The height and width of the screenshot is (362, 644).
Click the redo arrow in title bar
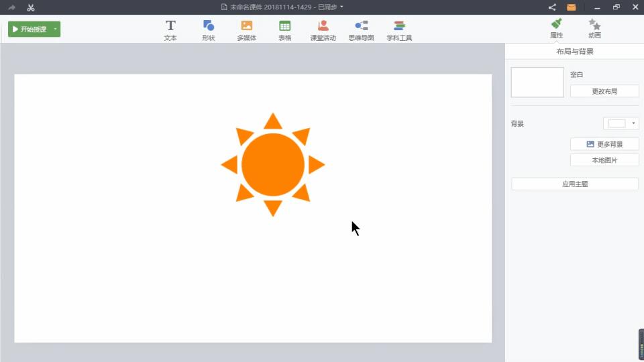coord(11,7)
